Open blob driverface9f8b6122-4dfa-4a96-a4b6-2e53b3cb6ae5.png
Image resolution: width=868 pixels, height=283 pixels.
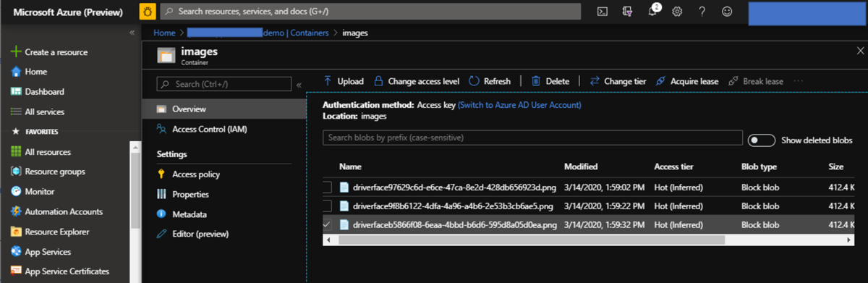point(454,206)
